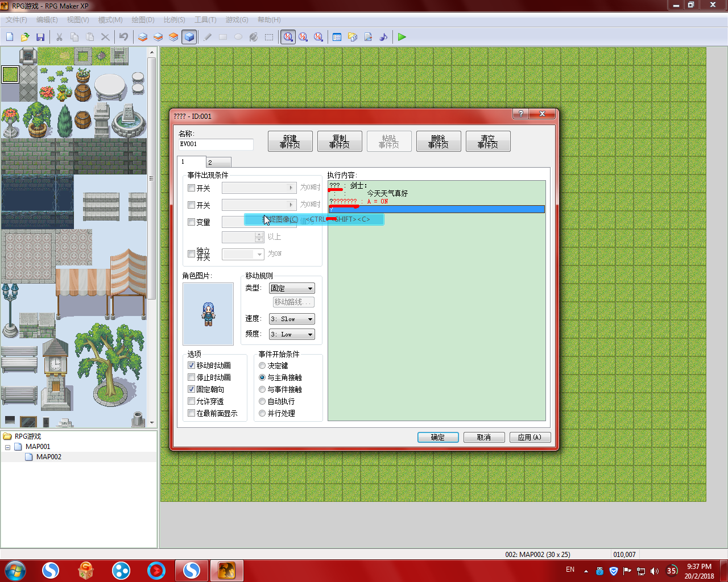Screen dimensions: 728x582
Task: Confirm with the 确定 button
Action: point(438,437)
